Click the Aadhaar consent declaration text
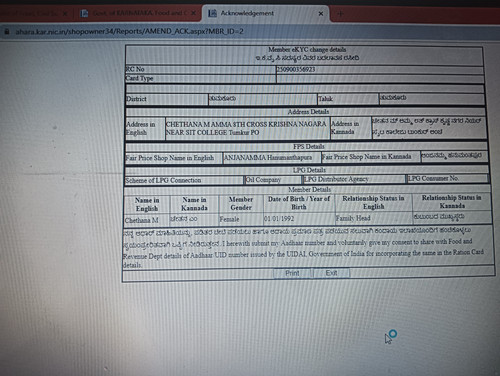This screenshot has height=376, width=500. [x=303, y=248]
